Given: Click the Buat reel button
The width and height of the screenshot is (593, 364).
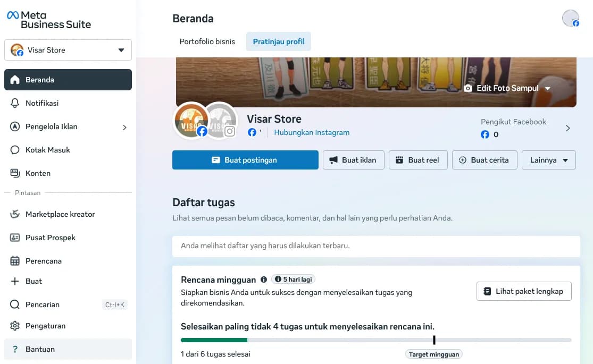Looking at the screenshot, I should coord(418,160).
